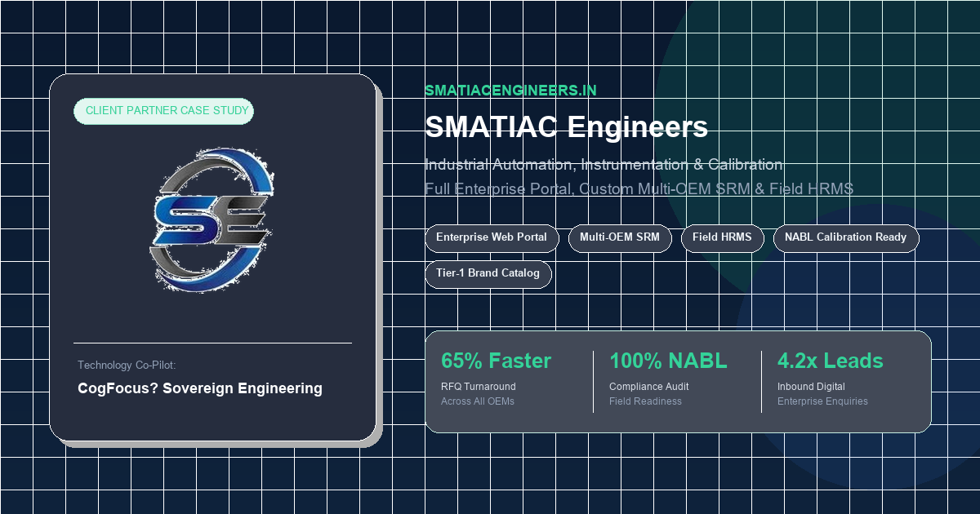This screenshot has height=514, width=980.
Task: Click CogFocus Sovereign Engineering text
Action: click(x=200, y=388)
